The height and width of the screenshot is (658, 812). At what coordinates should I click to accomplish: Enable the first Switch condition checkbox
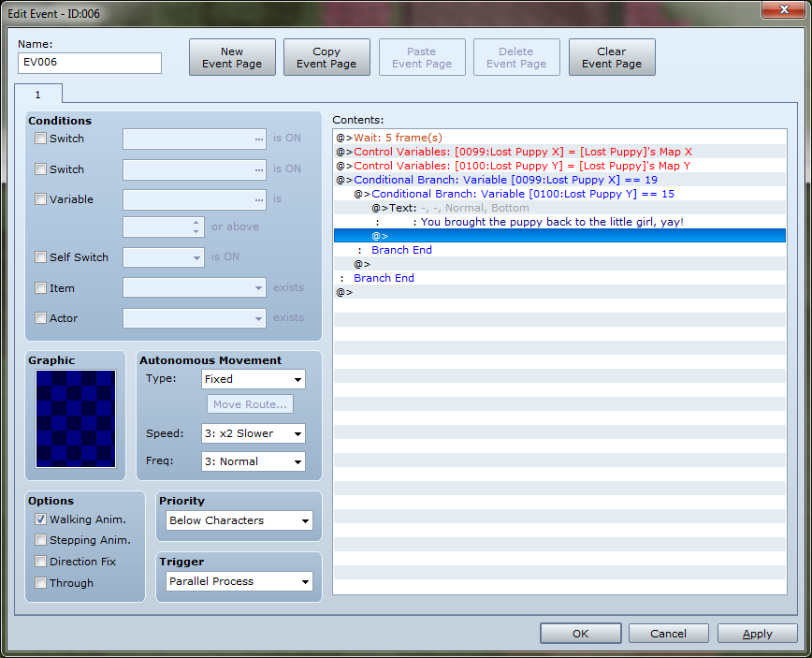(x=40, y=139)
